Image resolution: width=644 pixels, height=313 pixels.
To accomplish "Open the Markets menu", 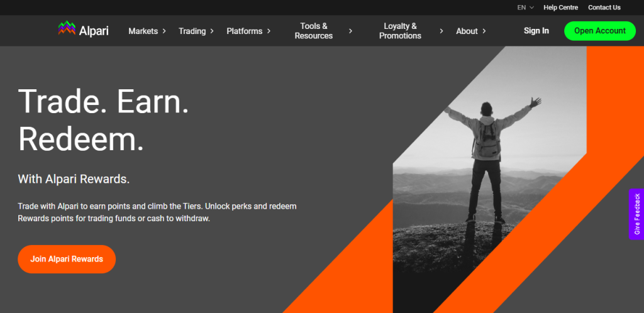I will point(143,31).
